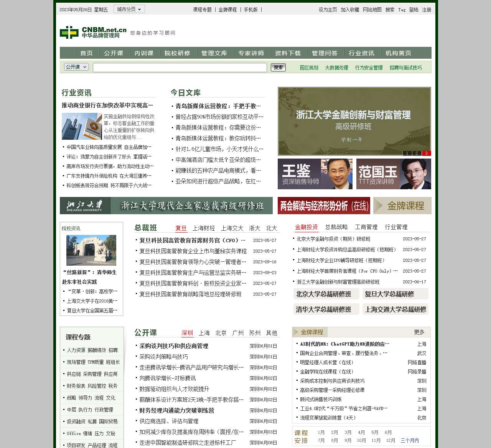
Task: Click 注册 link at top right
Action: (427, 10)
